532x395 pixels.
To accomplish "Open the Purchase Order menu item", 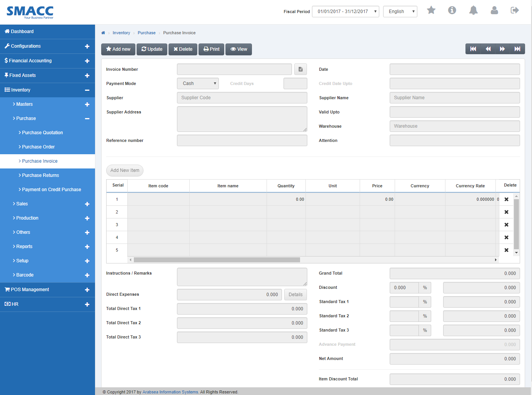I will click(x=38, y=147).
